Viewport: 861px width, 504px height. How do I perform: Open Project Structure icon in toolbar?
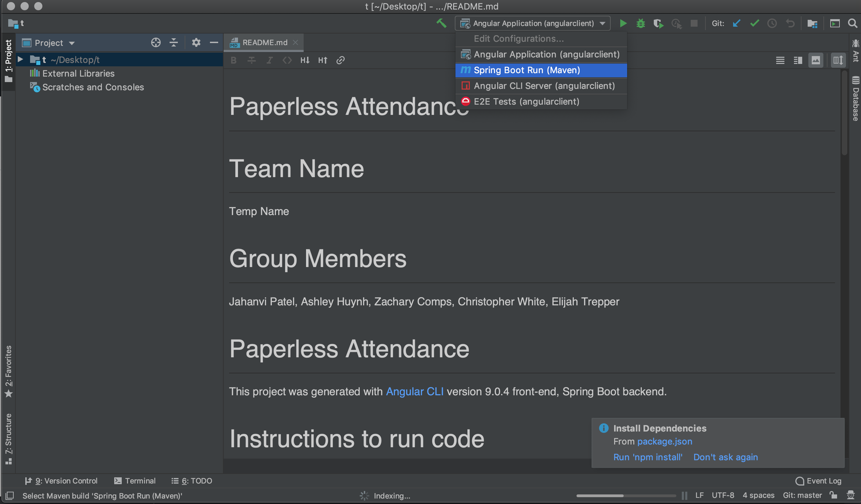[812, 23]
